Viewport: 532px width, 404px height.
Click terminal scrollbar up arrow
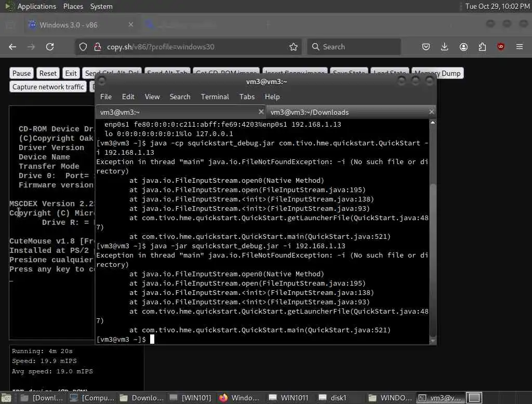tap(433, 123)
